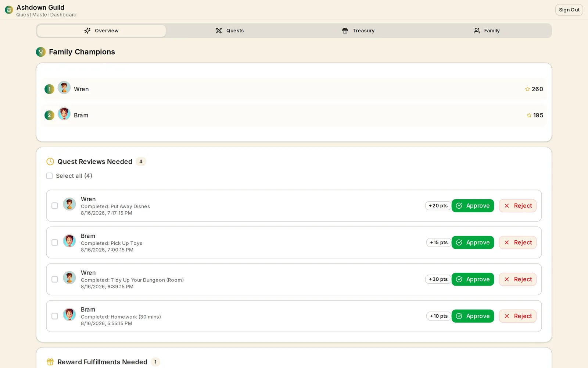
Task: Click the count badge 1 beside Reward Fulfillments Needed
Action: point(155,362)
